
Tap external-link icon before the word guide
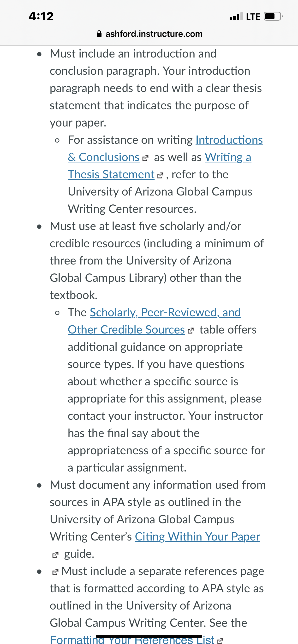click(55, 555)
